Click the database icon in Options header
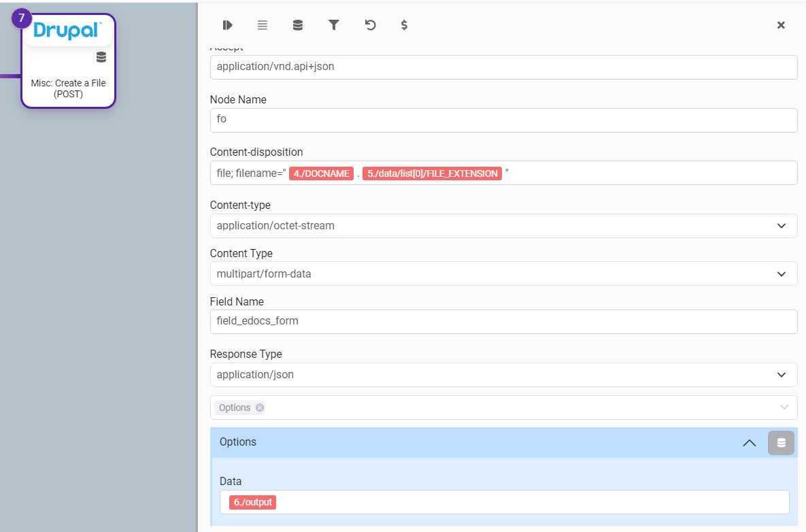This screenshot has width=806, height=532. pos(781,443)
